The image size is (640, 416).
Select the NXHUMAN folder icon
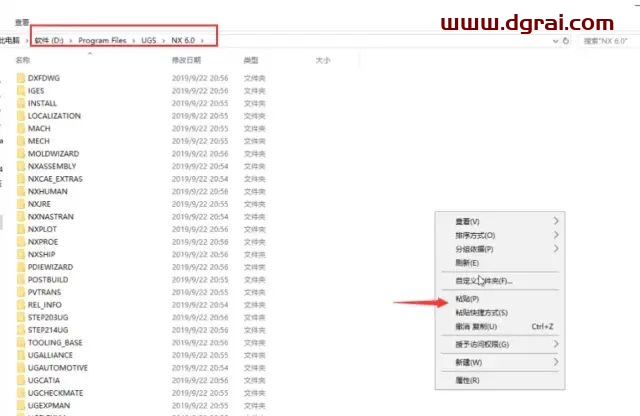click(21, 191)
